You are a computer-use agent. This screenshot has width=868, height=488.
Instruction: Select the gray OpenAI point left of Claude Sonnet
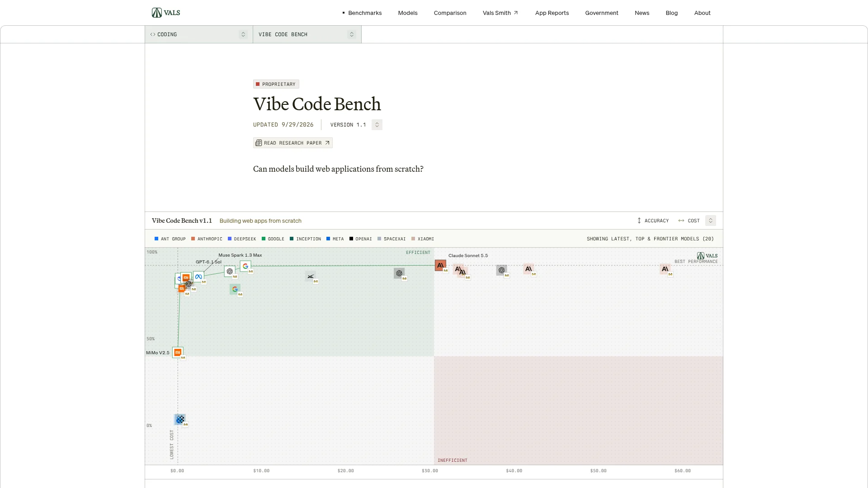click(x=399, y=273)
